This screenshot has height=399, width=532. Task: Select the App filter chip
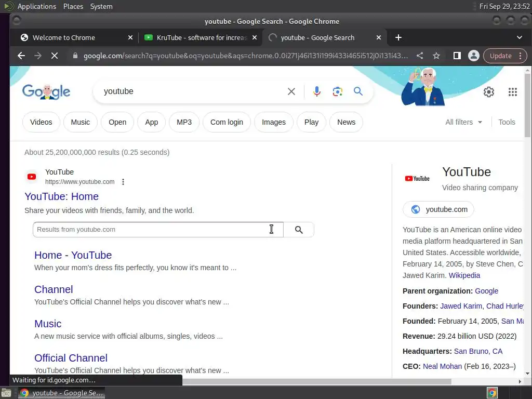click(x=152, y=122)
